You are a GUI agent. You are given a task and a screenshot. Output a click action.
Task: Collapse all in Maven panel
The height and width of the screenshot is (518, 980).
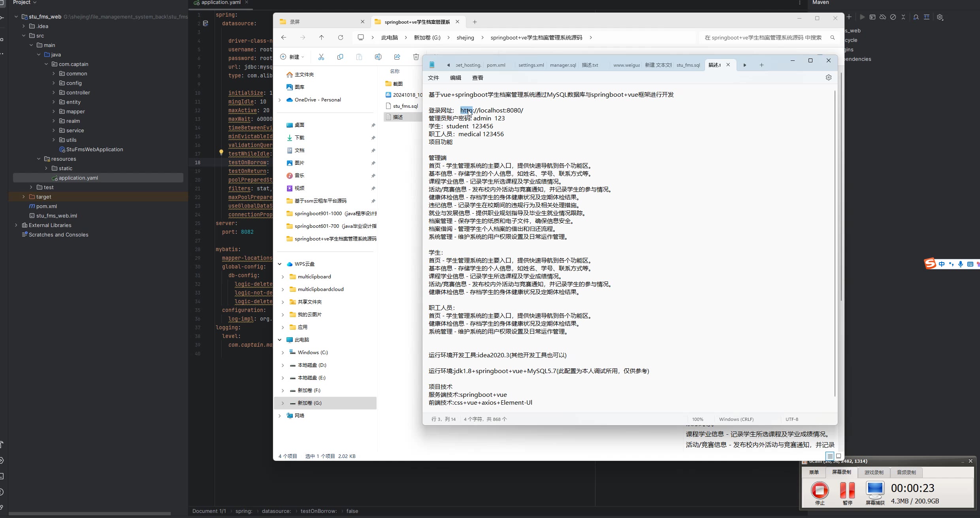(903, 17)
